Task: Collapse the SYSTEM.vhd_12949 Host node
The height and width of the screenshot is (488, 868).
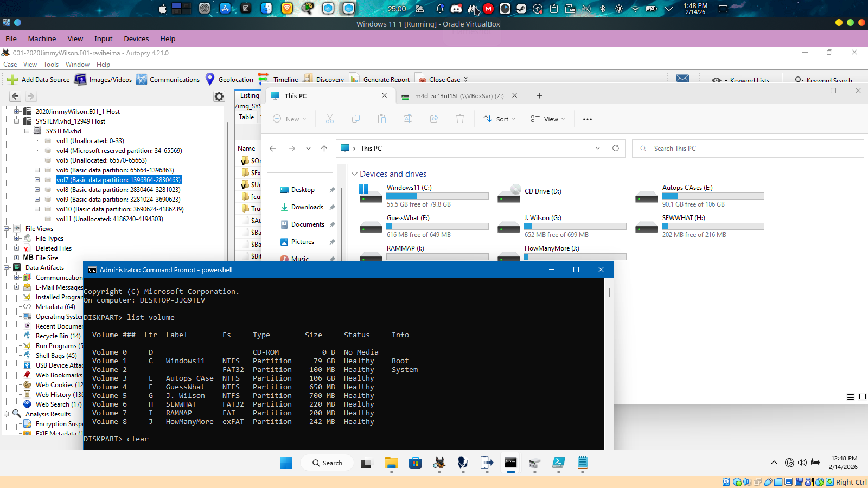Action: (17, 121)
